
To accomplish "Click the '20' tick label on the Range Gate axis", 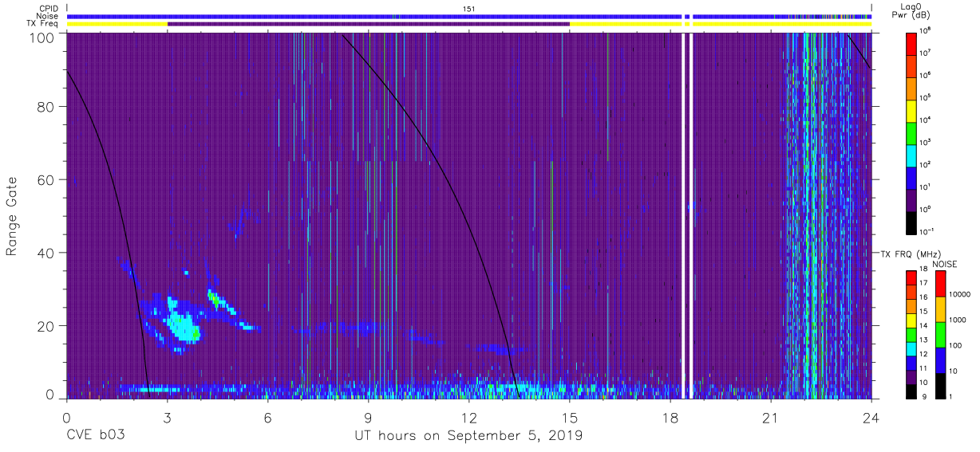I will (x=45, y=325).
